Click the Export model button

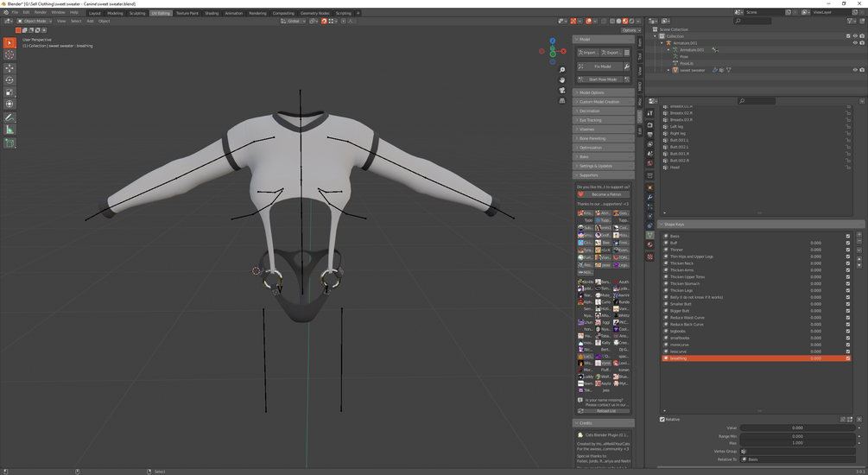point(611,53)
